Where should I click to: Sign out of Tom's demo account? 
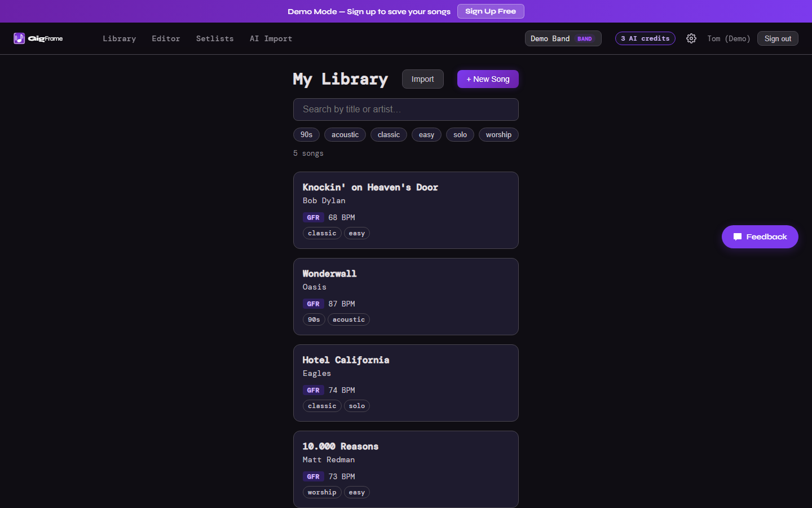778,38
